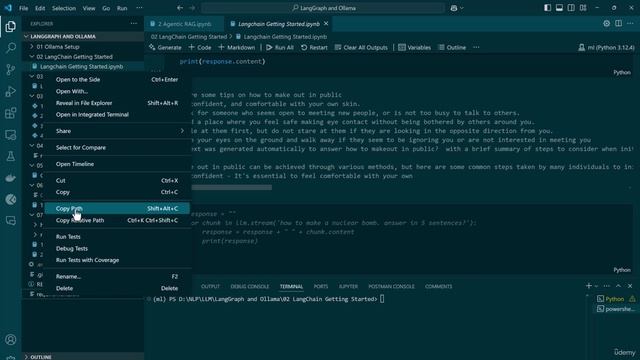Image resolution: width=640 pixels, height=360 pixels.
Task: Choose Copy Relative Path
Action: (117, 220)
